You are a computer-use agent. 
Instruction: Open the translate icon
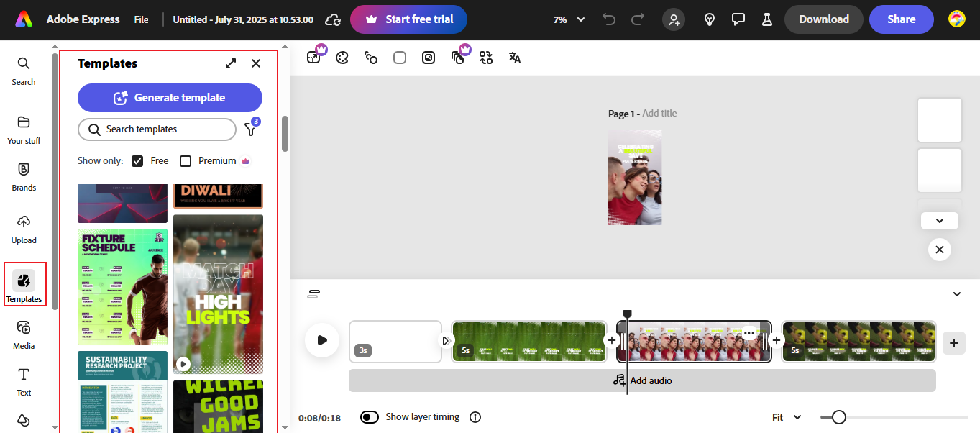(515, 58)
